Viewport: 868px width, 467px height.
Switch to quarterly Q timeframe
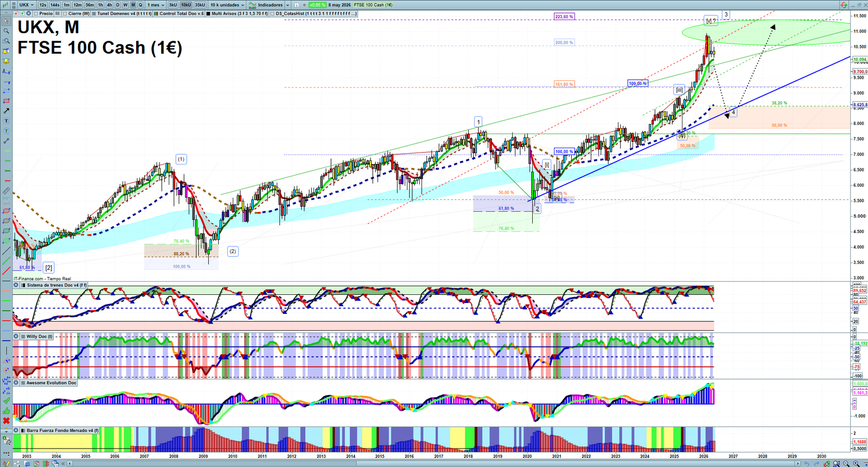(141, 5)
